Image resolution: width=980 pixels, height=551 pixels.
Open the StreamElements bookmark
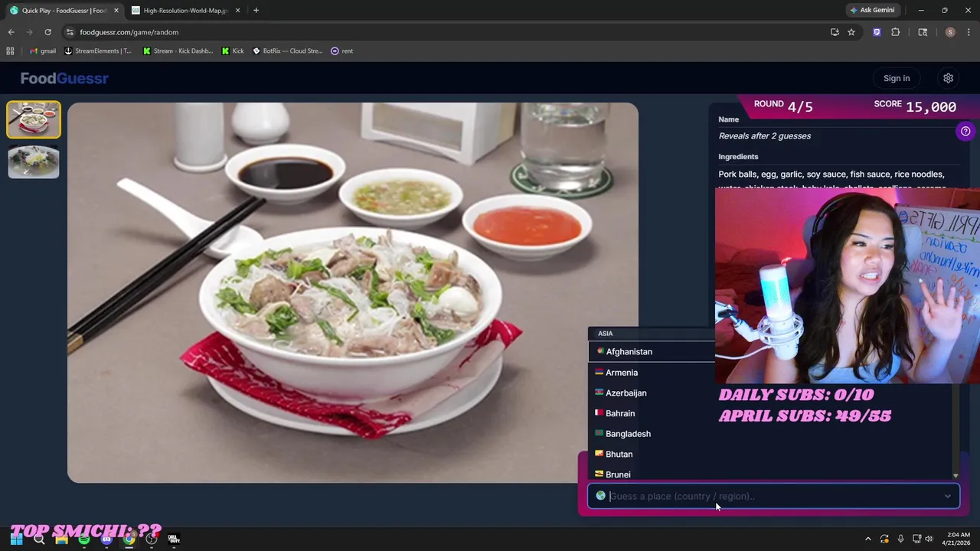(x=98, y=51)
